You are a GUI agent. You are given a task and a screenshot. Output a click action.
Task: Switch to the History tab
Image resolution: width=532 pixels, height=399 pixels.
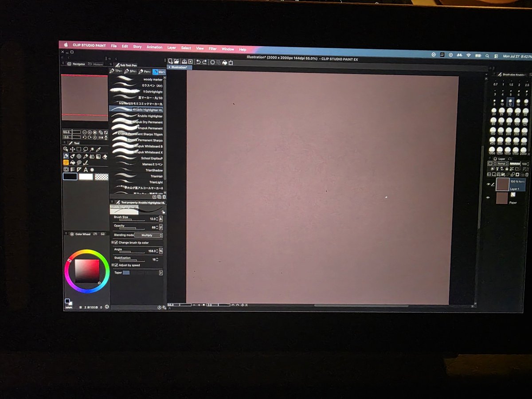click(96, 64)
